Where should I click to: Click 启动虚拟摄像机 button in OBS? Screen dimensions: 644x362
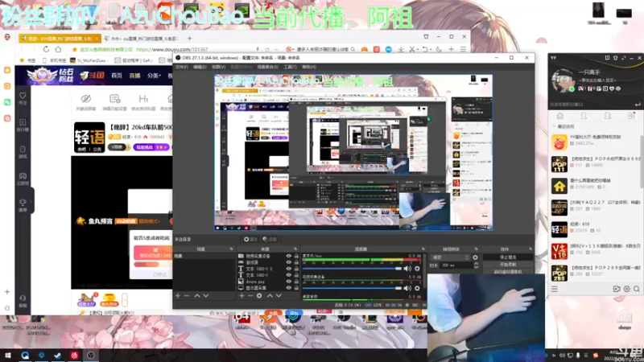click(508, 272)
